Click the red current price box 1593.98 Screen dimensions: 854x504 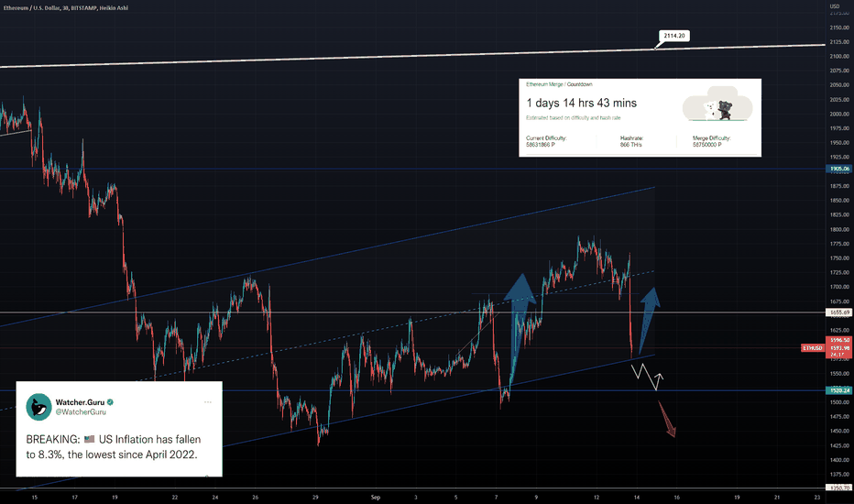pos(839,347)
